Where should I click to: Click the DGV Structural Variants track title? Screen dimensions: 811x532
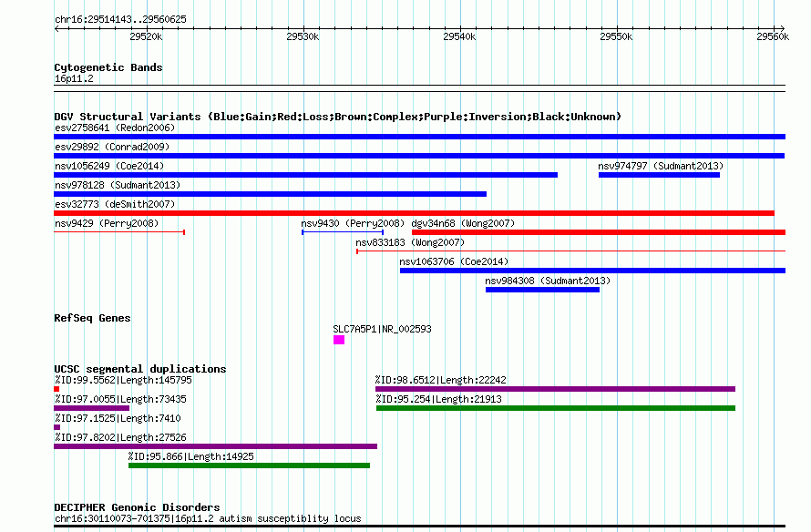click(338, 117)
